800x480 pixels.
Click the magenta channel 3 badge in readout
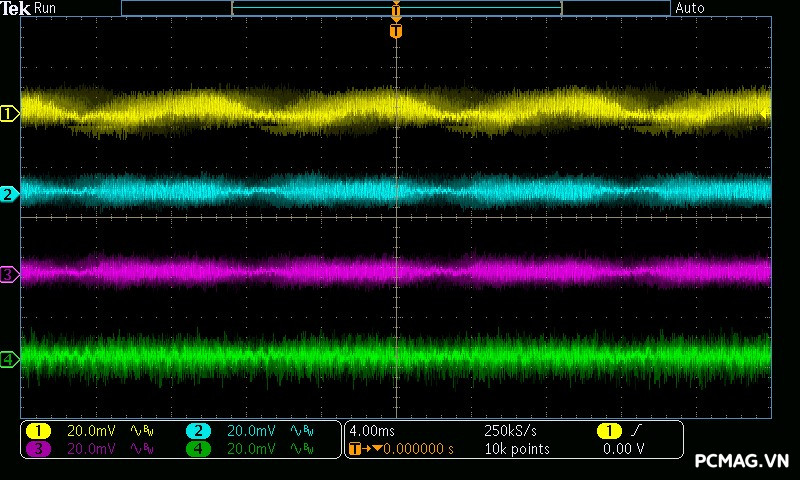tap(38, 449)
